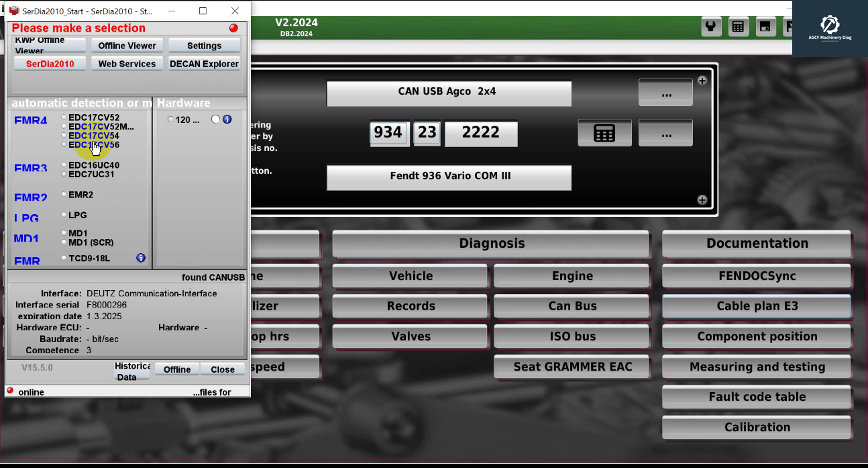Open the calculator icon on the green toolbar

[738, 26]
